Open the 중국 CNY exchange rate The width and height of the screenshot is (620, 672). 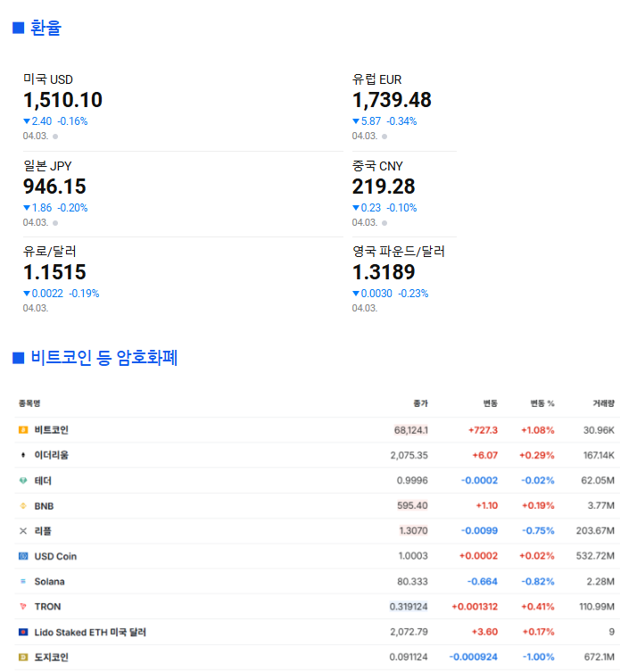pos(384,187)
